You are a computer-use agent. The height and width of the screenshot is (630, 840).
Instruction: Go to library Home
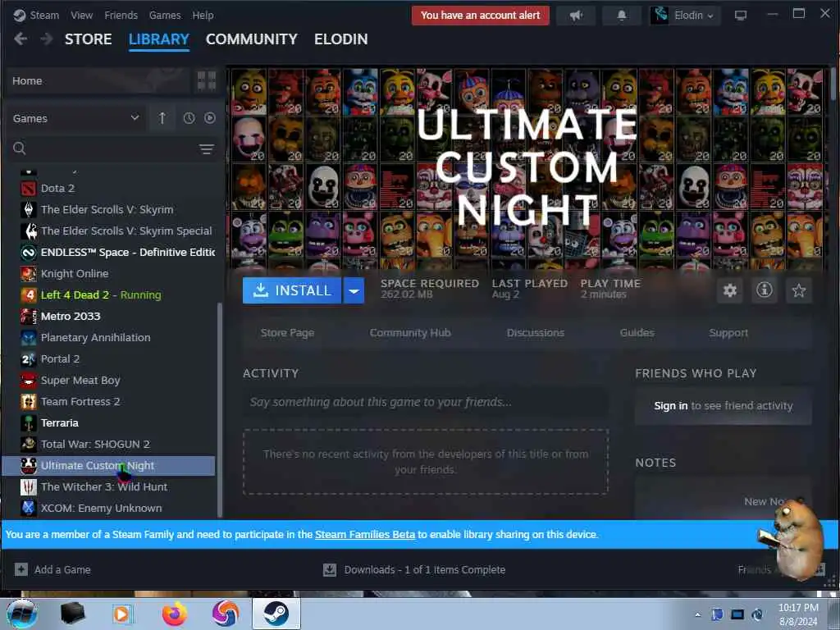coord(98,81)
